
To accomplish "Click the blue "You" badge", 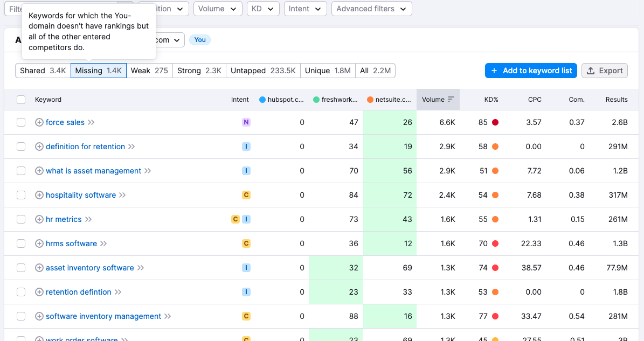I will click(199, 40).
